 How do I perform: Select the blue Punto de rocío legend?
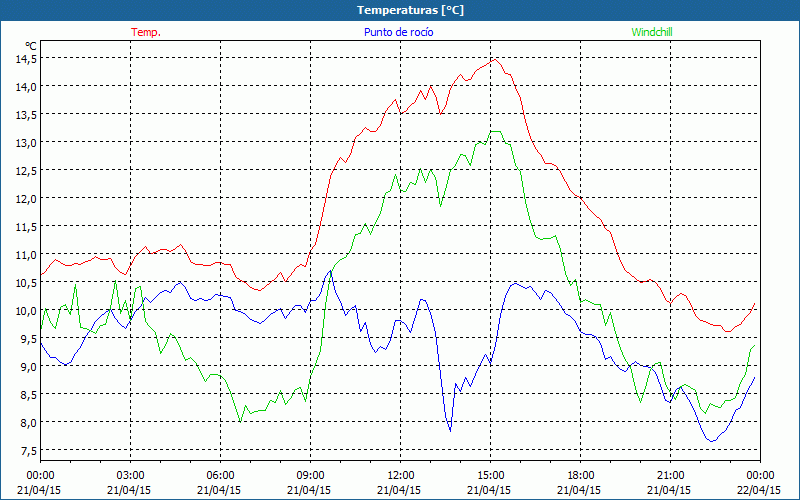point(398,32)
